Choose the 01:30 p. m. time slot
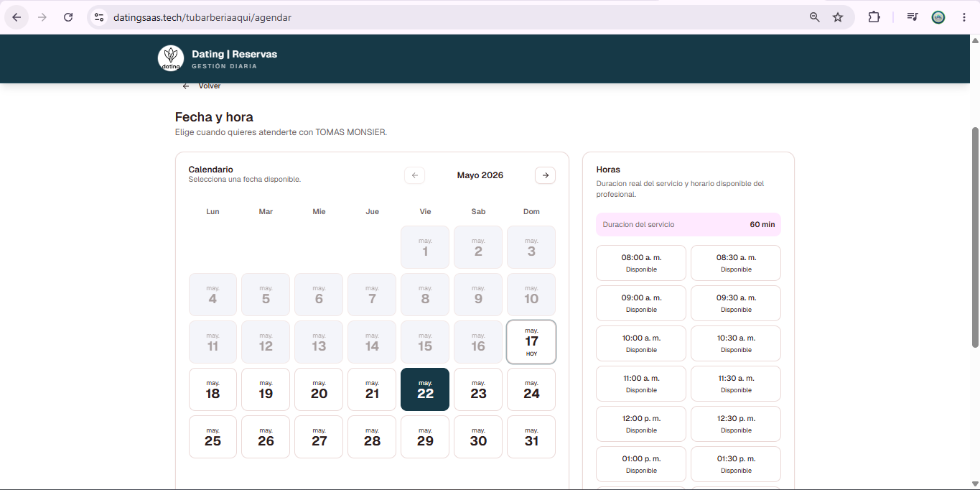Viewport: 980px width, 490px height. [736, 464]
